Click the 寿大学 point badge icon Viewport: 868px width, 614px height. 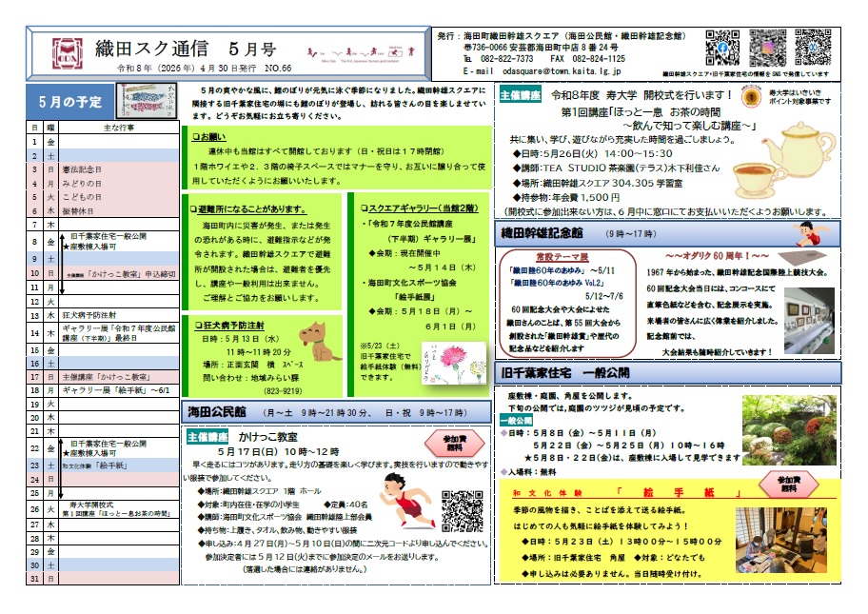pyautogui.click(x=751, y=97)
